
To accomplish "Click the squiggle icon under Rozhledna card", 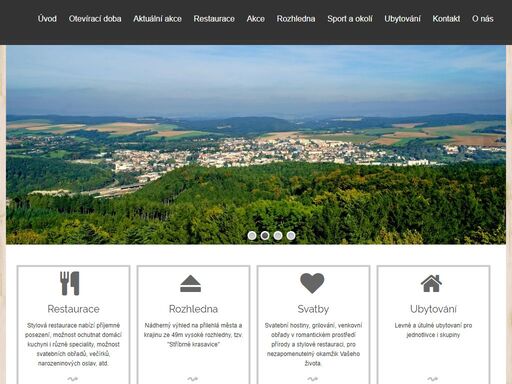I will coord(192,379).
